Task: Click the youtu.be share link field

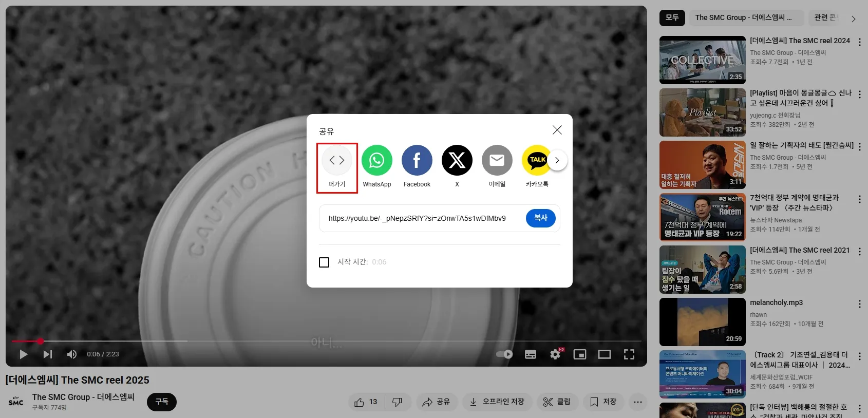Action: coord(417,218)
